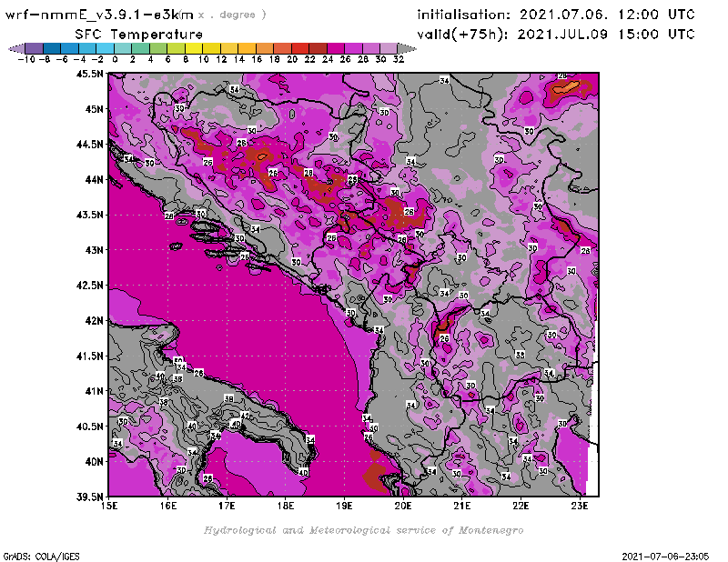728x562 pixels.
Task: Click the '45N' latitude label
Action: tap(95, 108)
